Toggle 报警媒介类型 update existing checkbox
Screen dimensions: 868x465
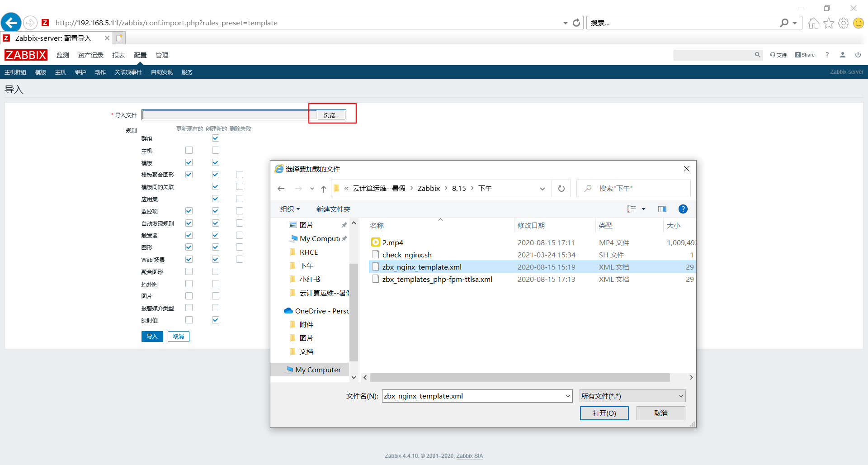(x=189, y=308)
